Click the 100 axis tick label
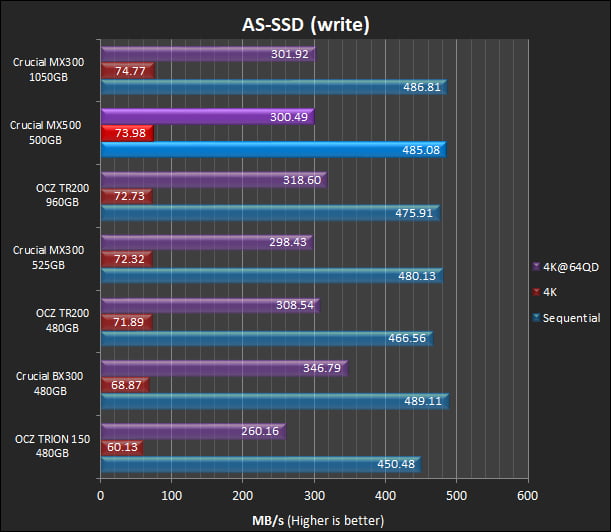611x532 pixels. point(171,496)
